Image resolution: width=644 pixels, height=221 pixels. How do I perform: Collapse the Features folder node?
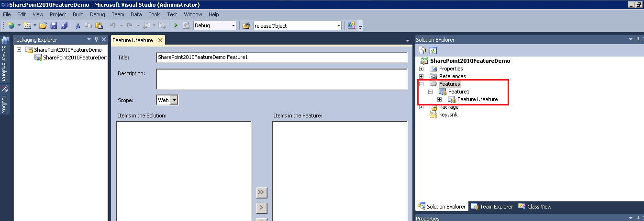pyautogui.click(x=421, y=84)
